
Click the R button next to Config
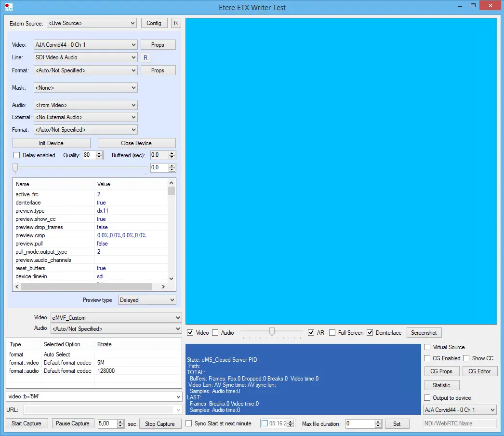[175, 23]
